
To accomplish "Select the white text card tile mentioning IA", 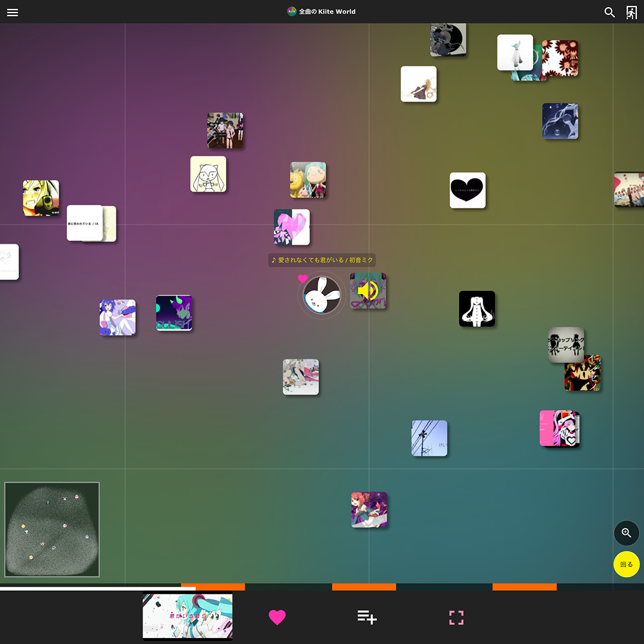I will click(x=85, y=223).
